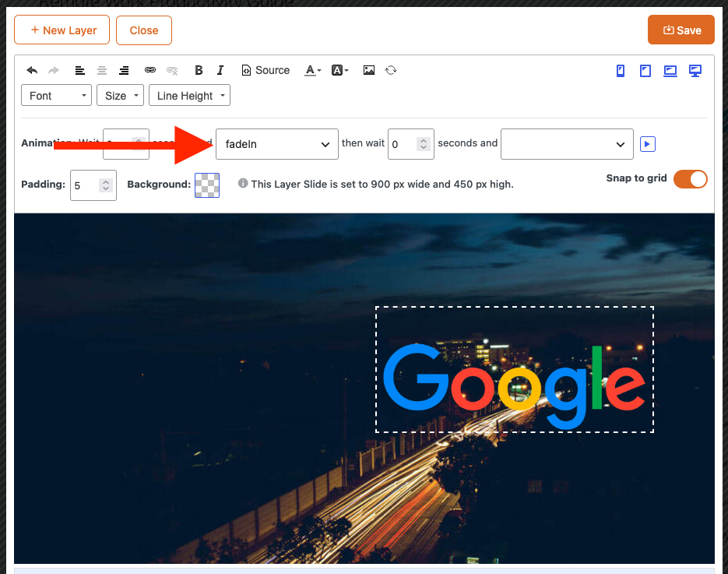Click the Close button
728x574 pixels.
[144, 30]
